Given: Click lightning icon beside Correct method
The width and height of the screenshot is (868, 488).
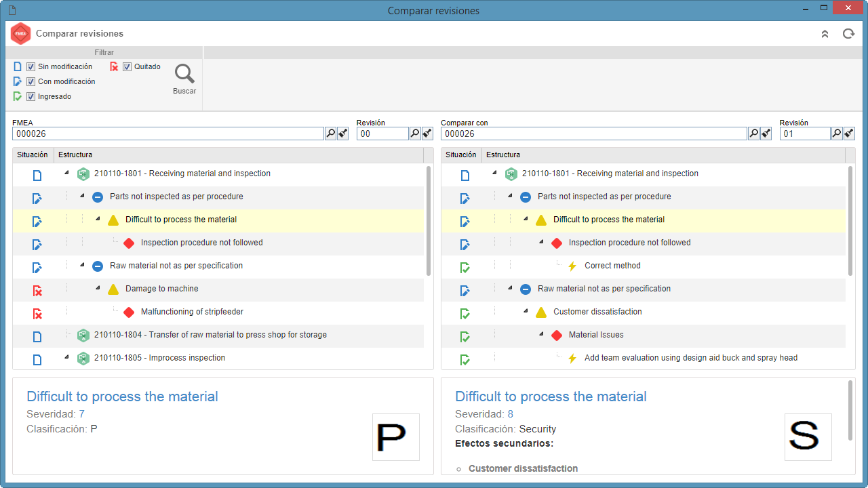Looking at the screenshot, I should coord(572,266).
